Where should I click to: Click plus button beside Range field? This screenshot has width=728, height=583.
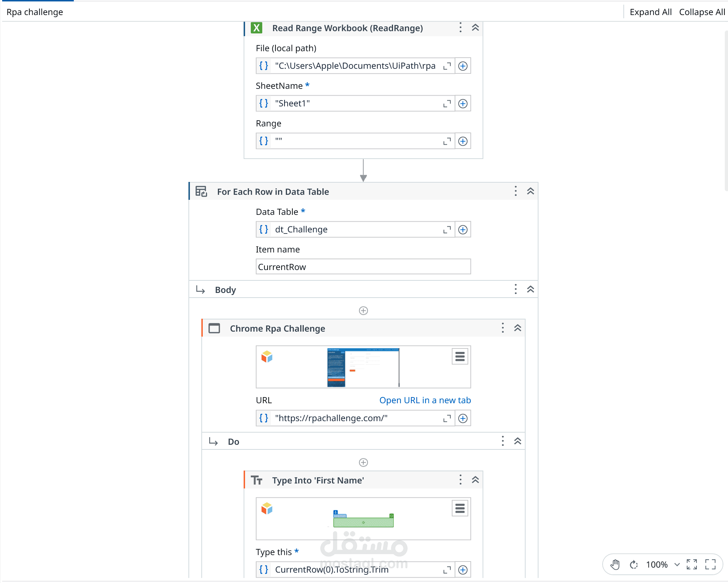pyautogui.click(x=463, y=141)
